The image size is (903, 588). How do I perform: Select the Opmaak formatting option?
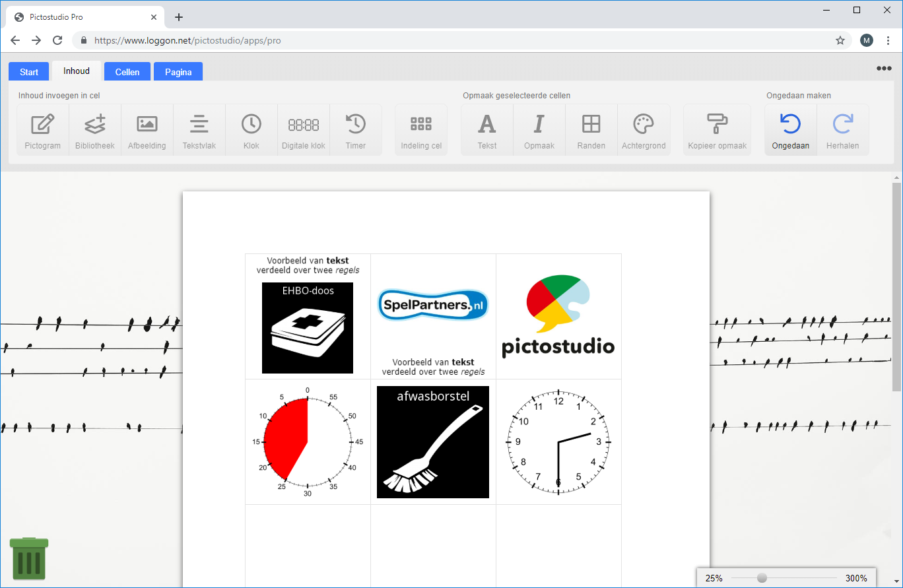[539, 129]
